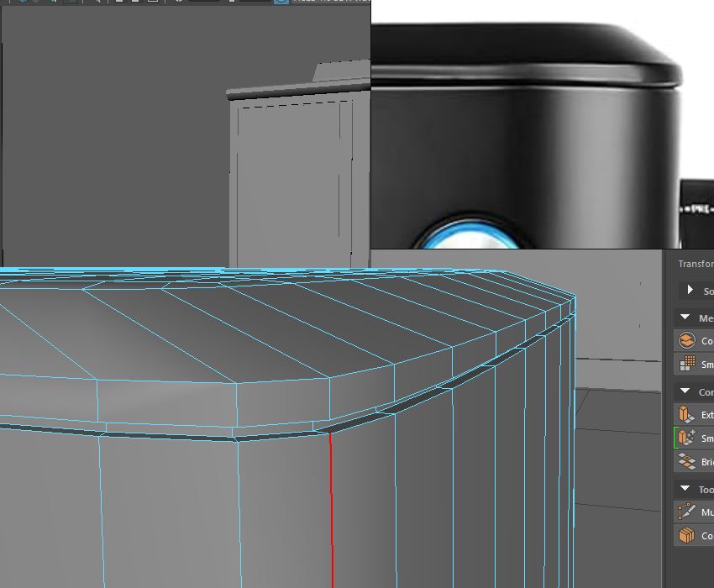Activate the Bridge tool icon
This screenshot has height=588, width=714.
(686, 461)
